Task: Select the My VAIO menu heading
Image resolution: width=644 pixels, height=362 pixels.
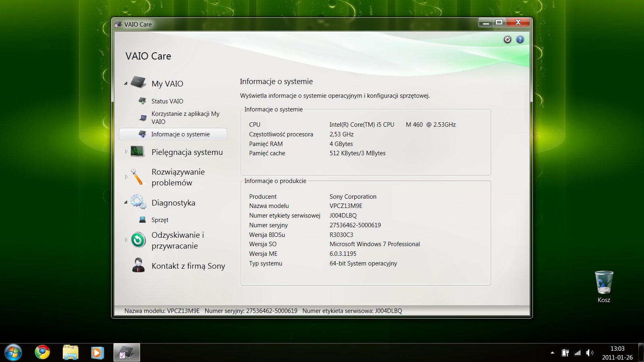Action: 167,84
